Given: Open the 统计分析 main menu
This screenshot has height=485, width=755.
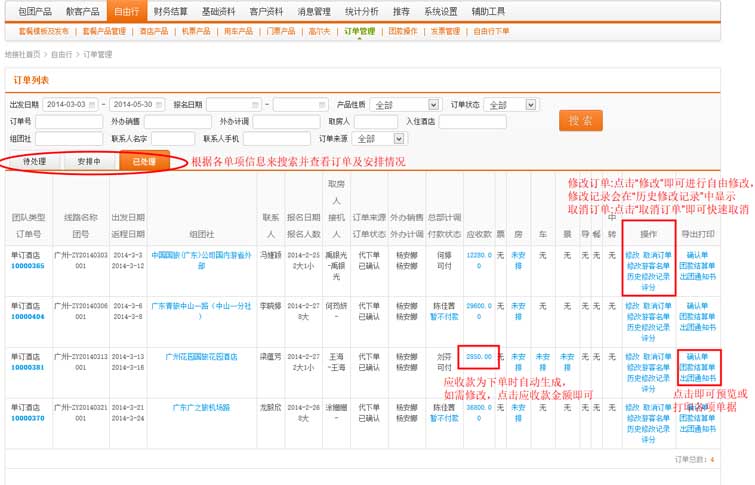Looking at the screenshot, I should click(360, 12).
